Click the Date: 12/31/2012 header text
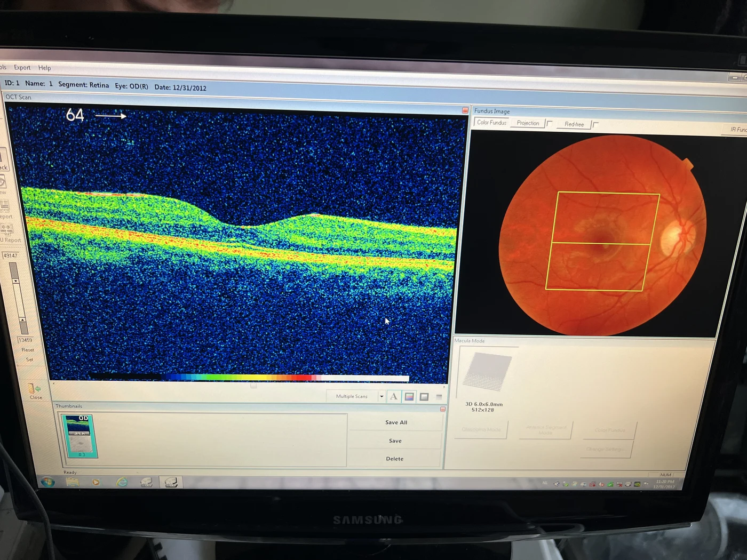This screenshot has height=560, width=747. coord(180,87)
